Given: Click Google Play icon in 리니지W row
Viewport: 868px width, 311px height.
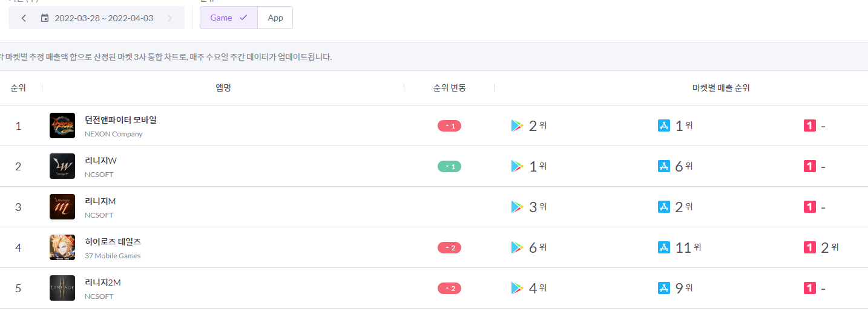Looking at the screenshot, I should (x=517, y=166).
